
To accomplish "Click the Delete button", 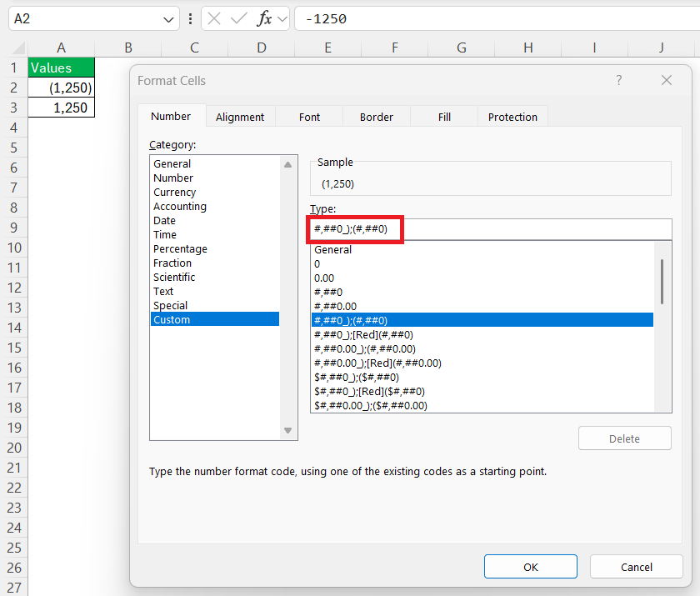I will (624, 438).
